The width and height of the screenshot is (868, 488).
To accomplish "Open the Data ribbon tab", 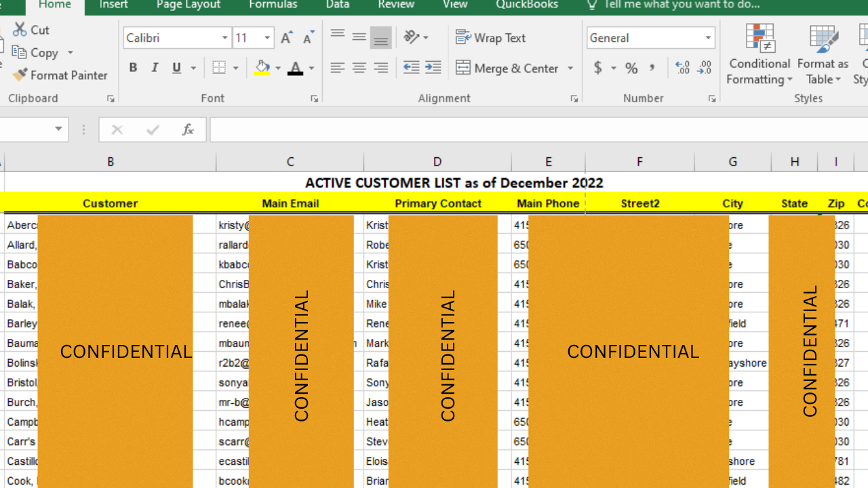I will [338, 5].
